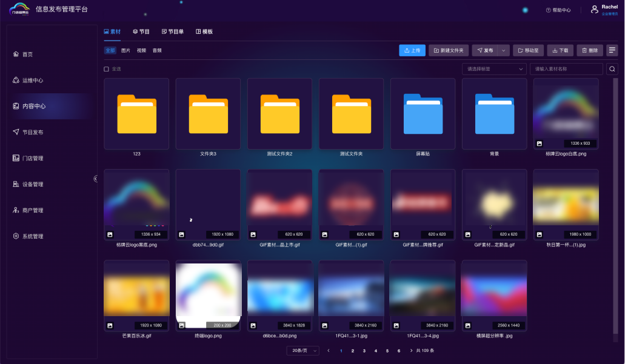Open the 文件夹3 folder
The height and width of the screenshot is (364, 625).
pyautogui.click(x=208, y=114)
